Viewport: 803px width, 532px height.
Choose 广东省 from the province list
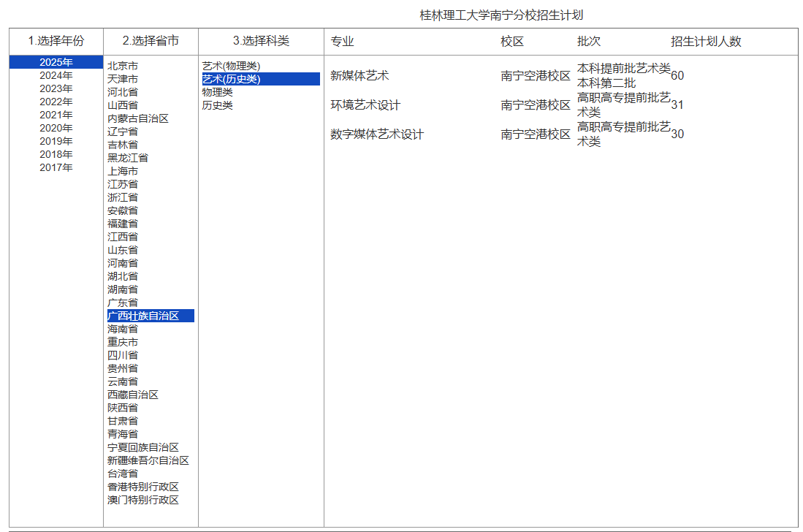click(x=123, y=303)
